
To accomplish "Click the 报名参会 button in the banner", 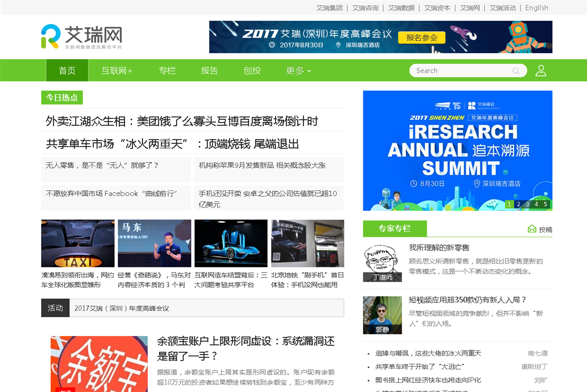I will point(422,37).
